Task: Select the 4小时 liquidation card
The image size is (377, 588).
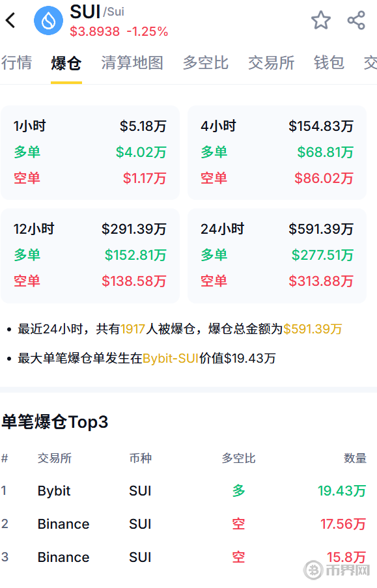Action: 277,152
